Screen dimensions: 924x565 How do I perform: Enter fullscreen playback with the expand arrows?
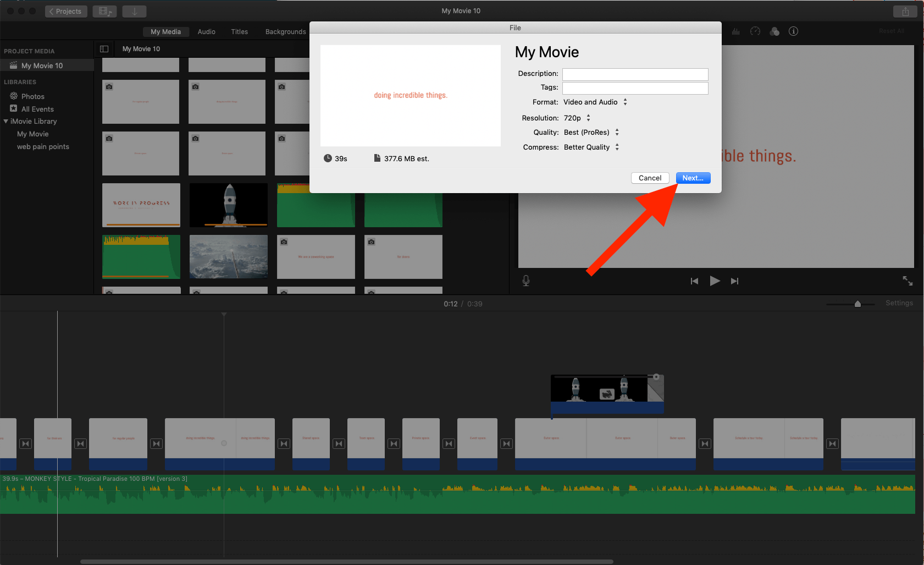908,281
